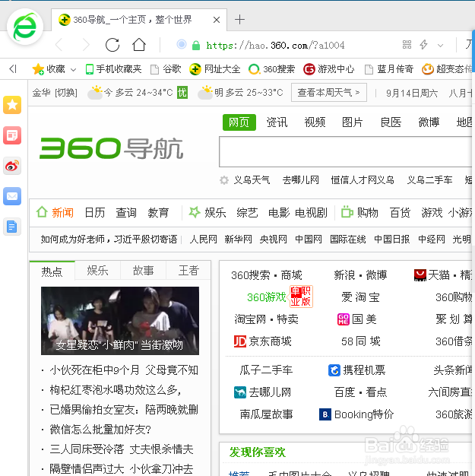Click the sidebar yellow star favorites icon
475x476 pixels.
coord(12,105)
